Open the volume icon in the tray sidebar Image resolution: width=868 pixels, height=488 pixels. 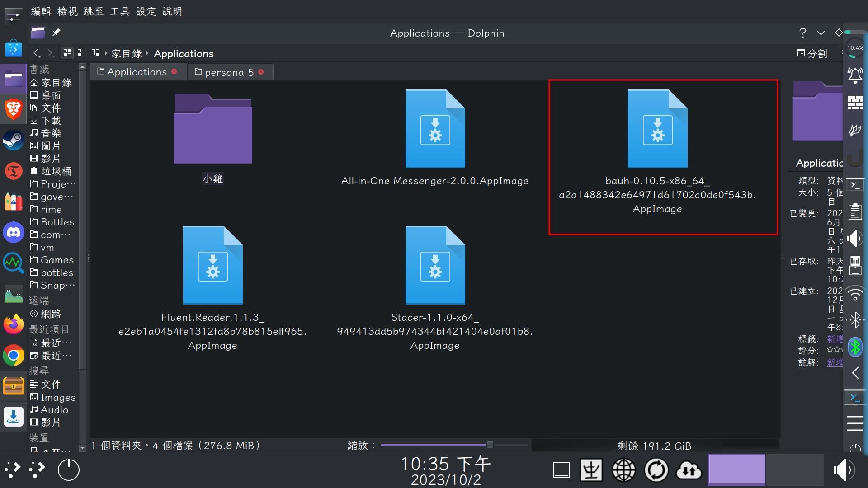854,239
